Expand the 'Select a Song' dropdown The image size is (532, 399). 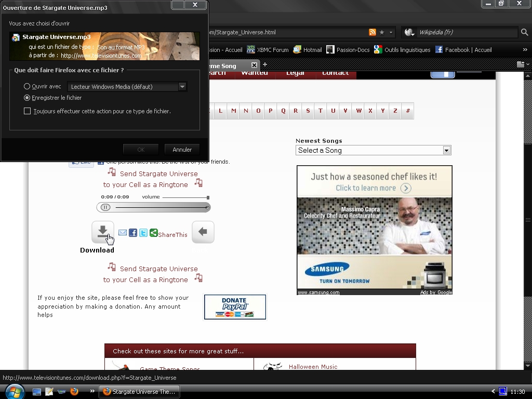[446, 150]
